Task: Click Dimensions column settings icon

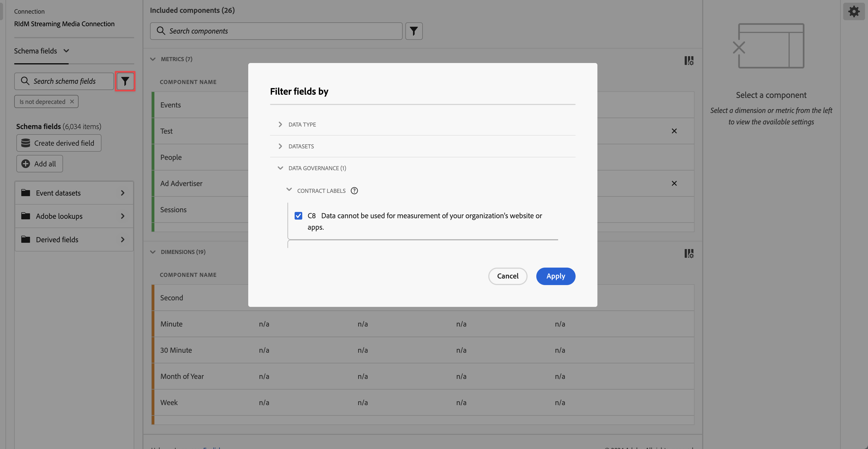Action: point(689,253)
